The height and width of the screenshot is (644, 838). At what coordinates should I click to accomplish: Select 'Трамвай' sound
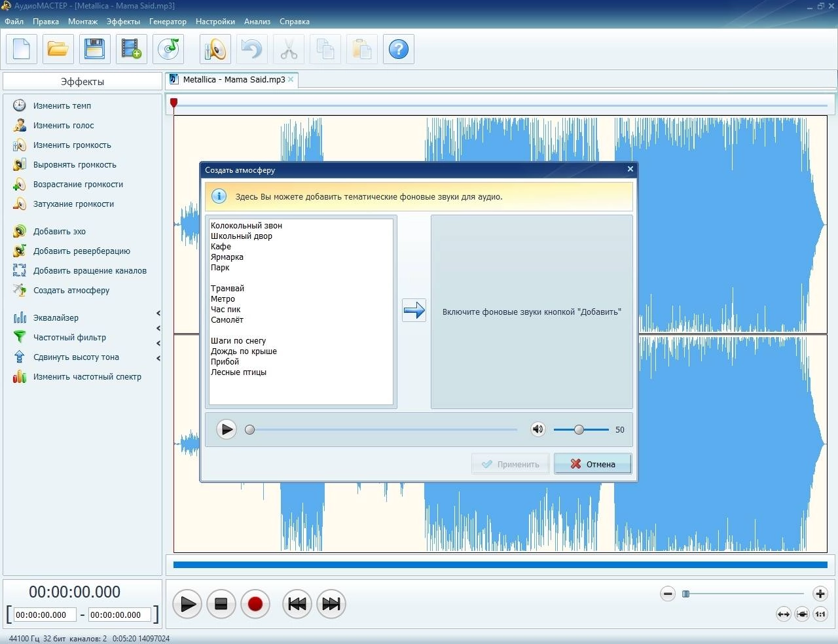227,288
